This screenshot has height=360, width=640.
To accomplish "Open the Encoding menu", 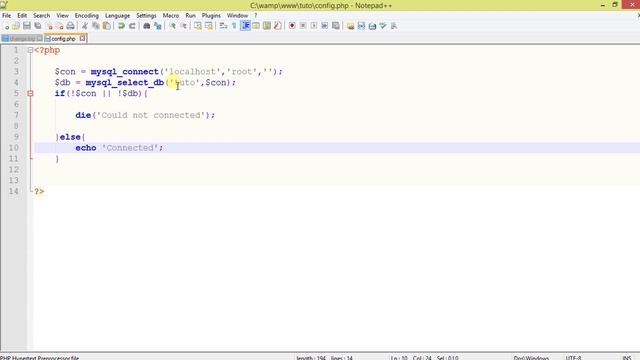I will [87, 16].
